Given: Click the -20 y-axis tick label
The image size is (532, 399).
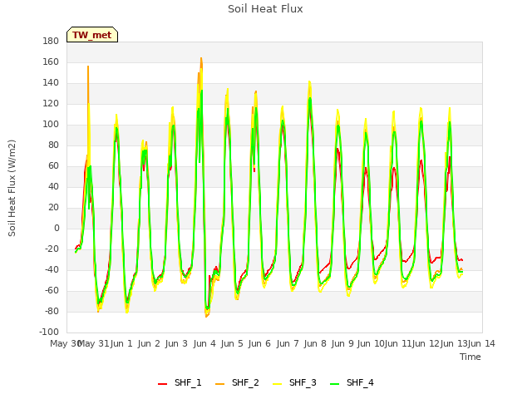Looking at the screenshot, I should point(52,249).
